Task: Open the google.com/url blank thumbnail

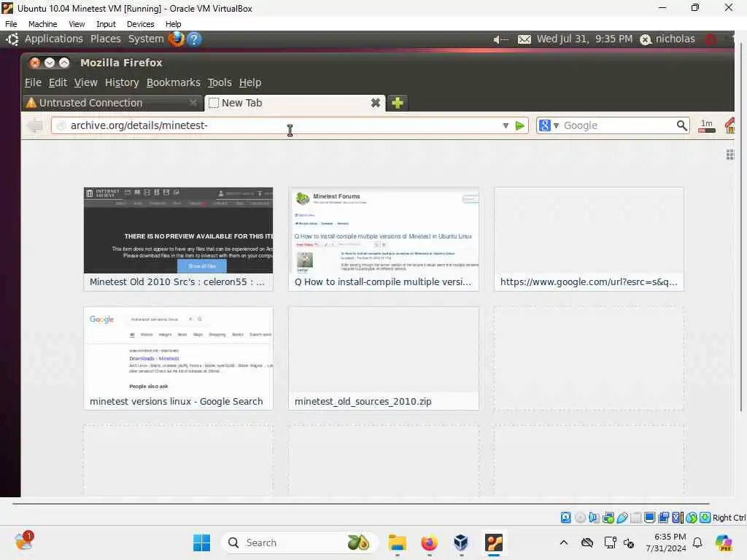Action: pyautogui.click(x=589, y=239)
